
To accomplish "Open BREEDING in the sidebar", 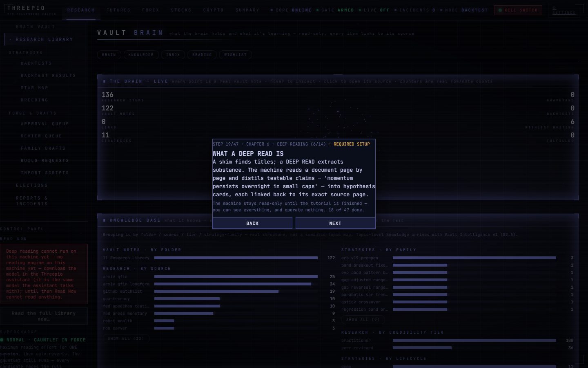I will click(35, 100).
